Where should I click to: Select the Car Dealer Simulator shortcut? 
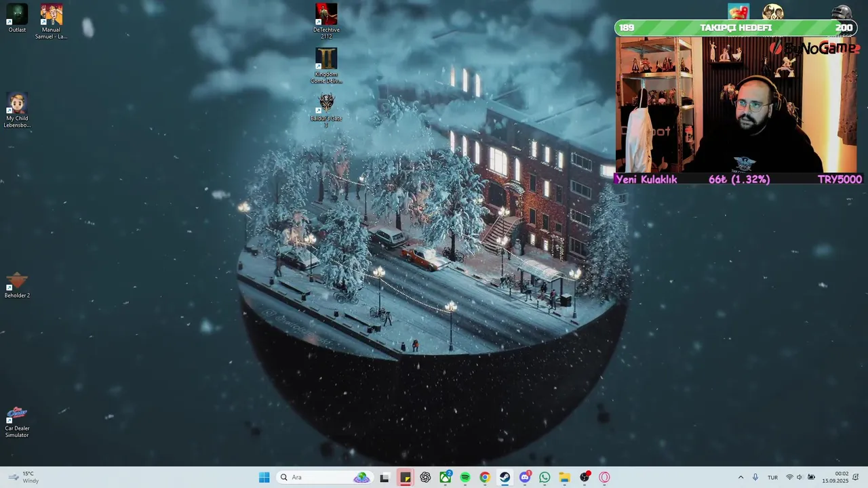[x=17, y=422]
